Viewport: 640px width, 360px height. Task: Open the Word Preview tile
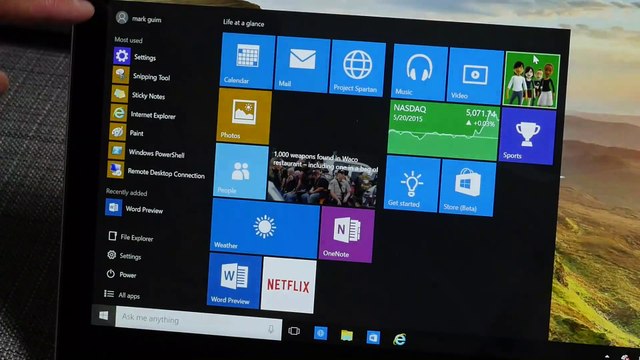coord(234,281)
